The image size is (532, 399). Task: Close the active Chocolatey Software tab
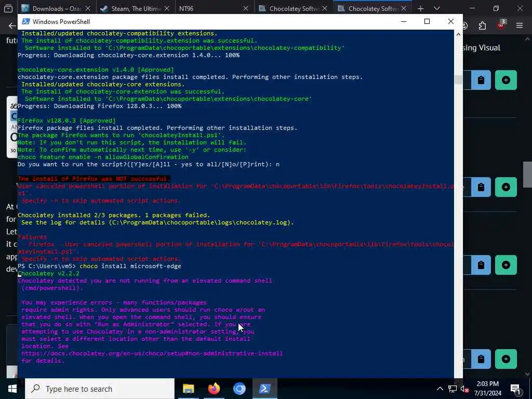coord(403,9)
